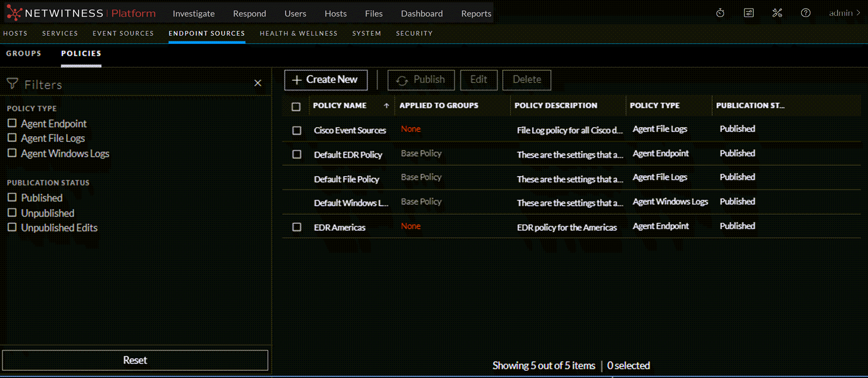868x378 pixels.
Task: Click the Reset filters button
Action: 135,360
